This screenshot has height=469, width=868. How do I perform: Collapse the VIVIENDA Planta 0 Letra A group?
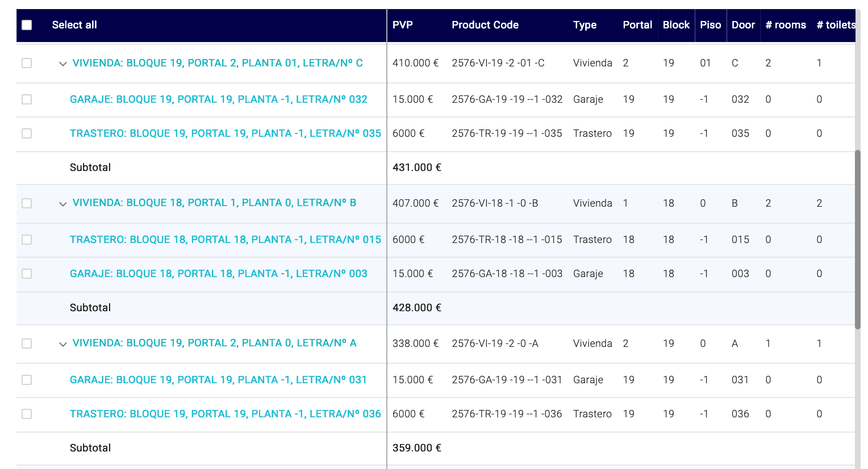pos(63,344)
